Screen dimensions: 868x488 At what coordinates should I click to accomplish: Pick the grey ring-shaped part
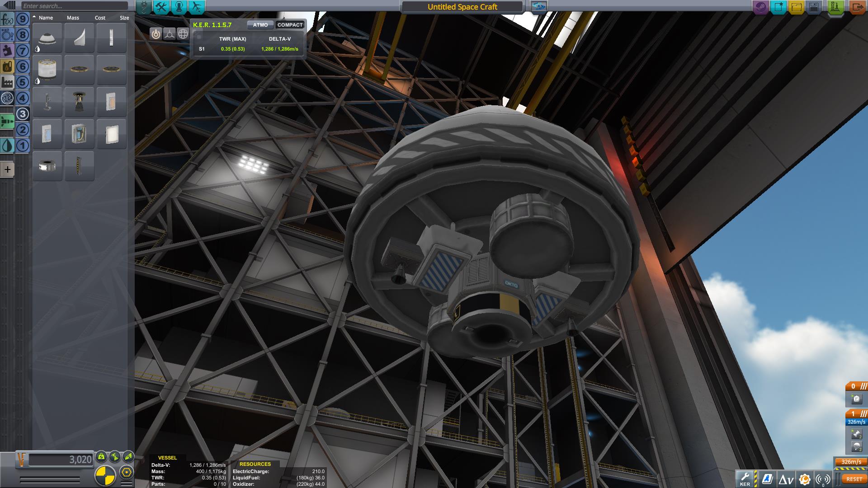click(x=47, y=166)
